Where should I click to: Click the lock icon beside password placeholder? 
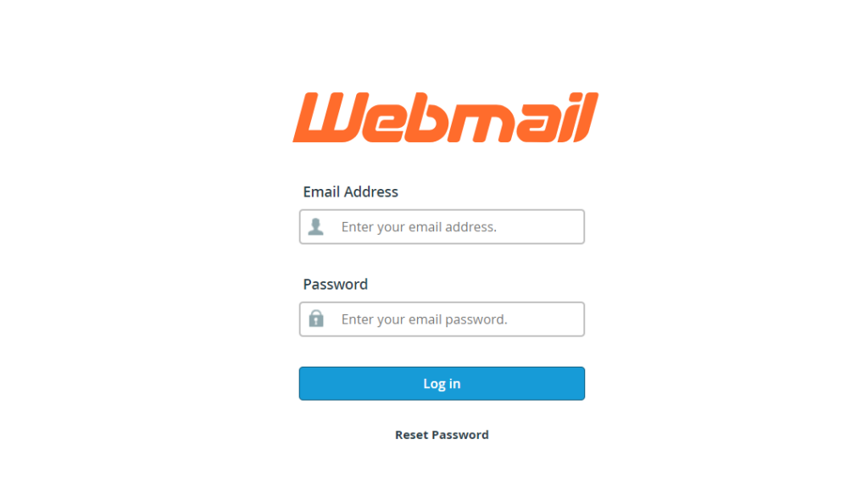click(316, 319)
